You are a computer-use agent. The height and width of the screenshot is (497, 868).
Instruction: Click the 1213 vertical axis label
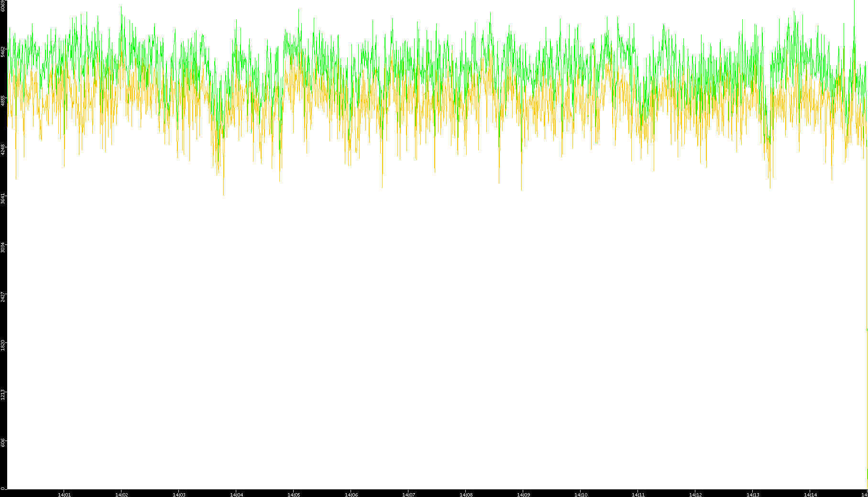point(3,394)
